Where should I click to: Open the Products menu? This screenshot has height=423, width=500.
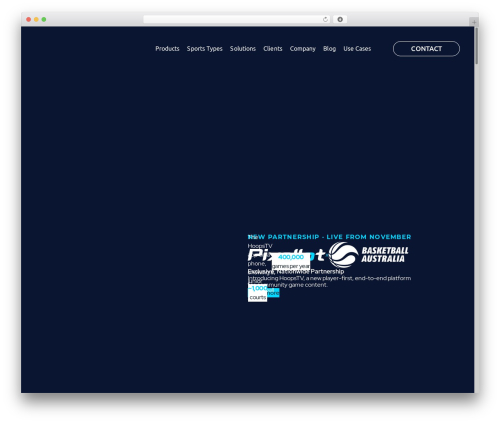click(x=167, y=49)
